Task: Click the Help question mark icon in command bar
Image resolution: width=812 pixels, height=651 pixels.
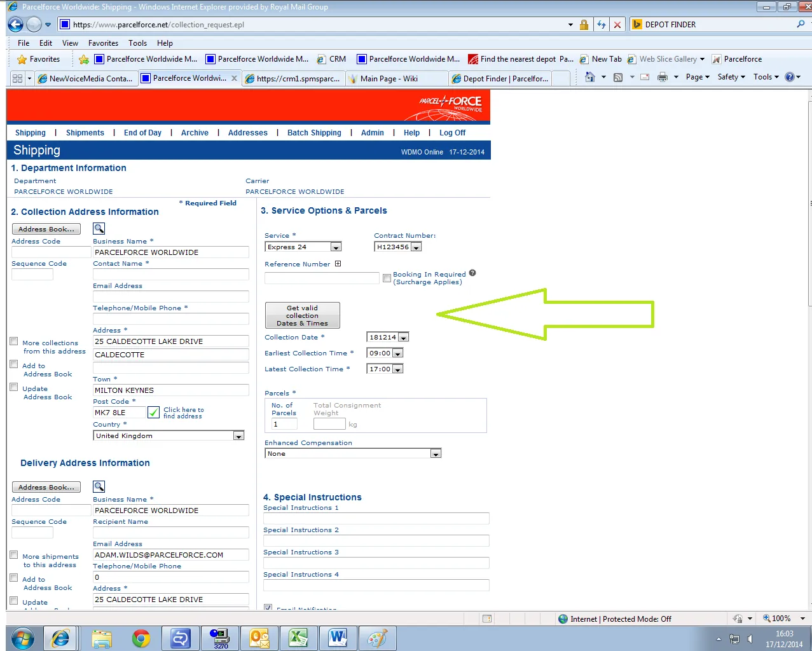Action: coord(790,77)
